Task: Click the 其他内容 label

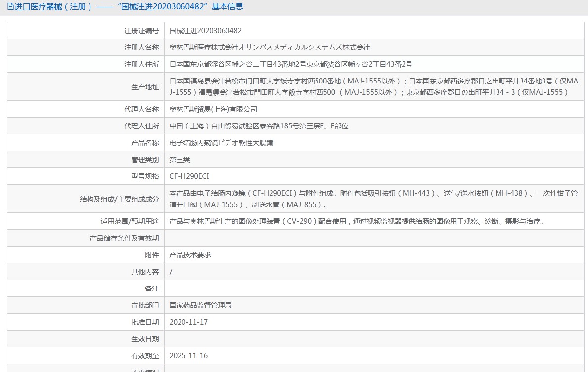Action: [x=145, y=272]
